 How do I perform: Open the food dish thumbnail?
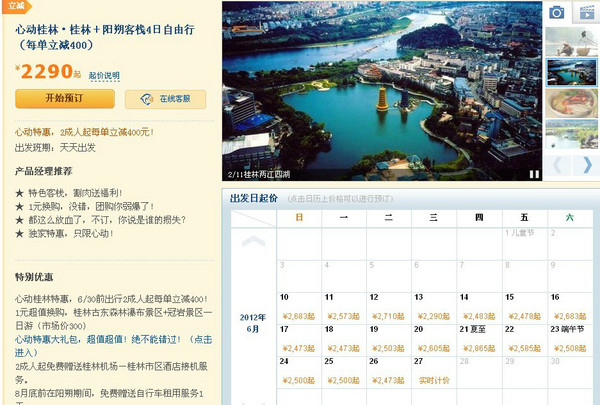pos(572,106)
